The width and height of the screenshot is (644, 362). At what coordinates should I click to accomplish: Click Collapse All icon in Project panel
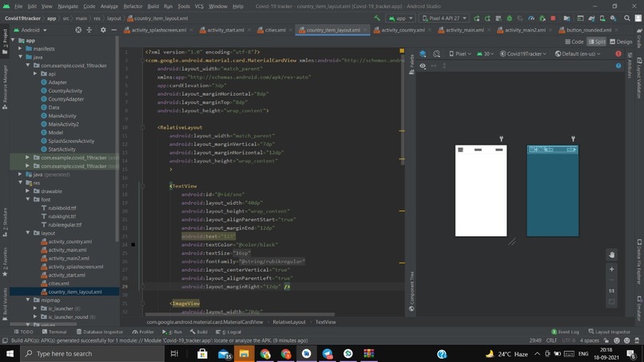(x=89, y=30)
